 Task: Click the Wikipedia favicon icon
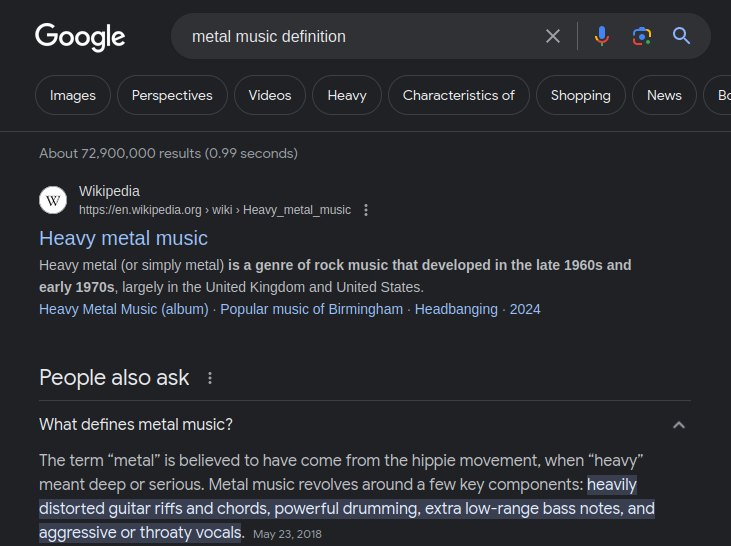click(x=53, y=200)
